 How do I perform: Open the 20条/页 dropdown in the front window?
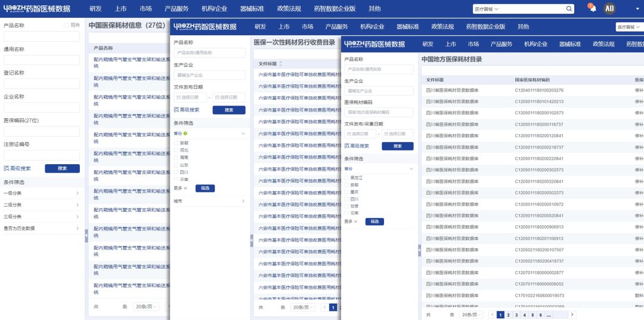(x=470, y=315)
